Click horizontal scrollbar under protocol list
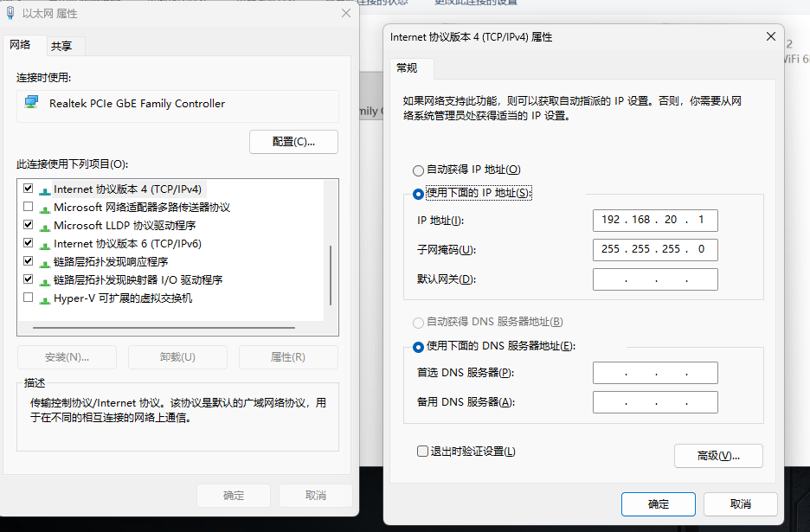Image resolution: width=810 pixels, height=532 pixels. [x=164, y=328]
